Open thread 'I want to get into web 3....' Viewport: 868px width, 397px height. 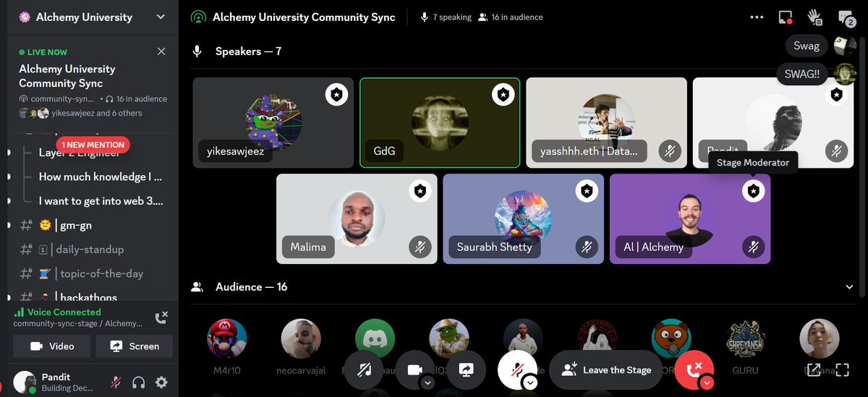(101, 201)
